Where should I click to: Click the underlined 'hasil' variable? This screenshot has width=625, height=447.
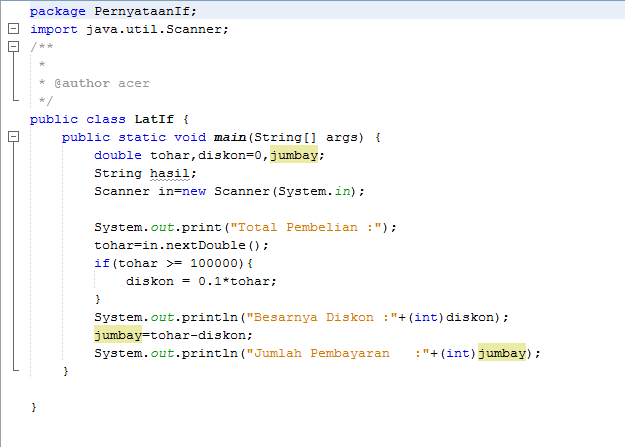pos(169,173)
